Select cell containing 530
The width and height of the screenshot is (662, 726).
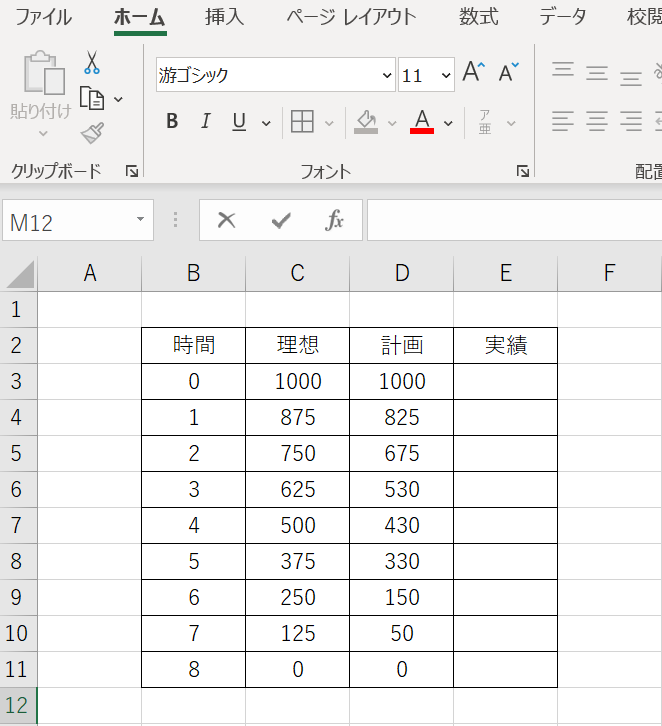point(401,489)
